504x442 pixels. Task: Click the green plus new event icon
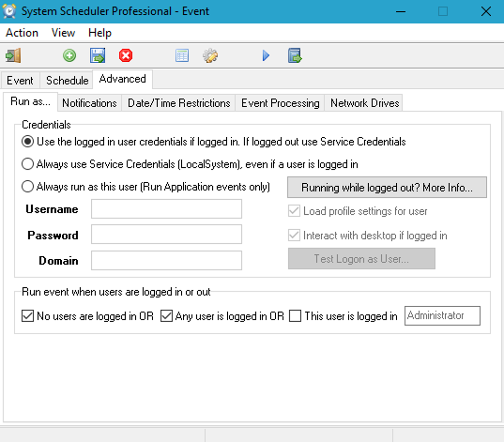tap(70, 56)
